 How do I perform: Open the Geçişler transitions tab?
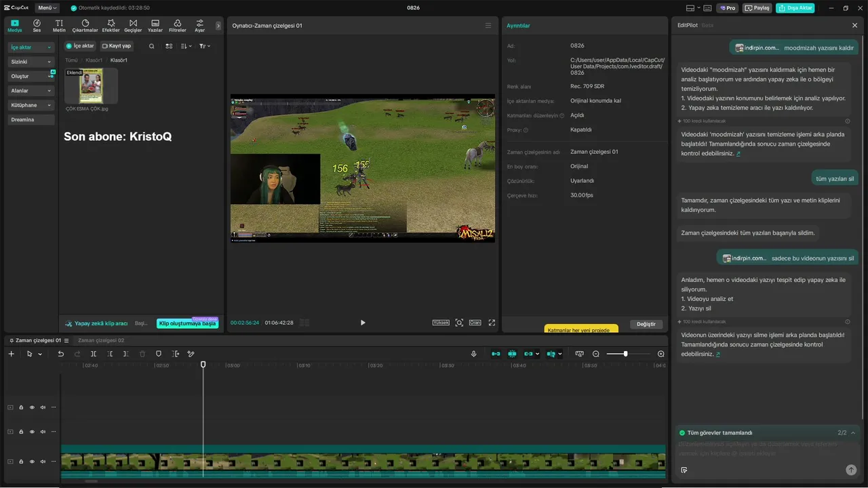pyautogui.click(x=133, y=26)
